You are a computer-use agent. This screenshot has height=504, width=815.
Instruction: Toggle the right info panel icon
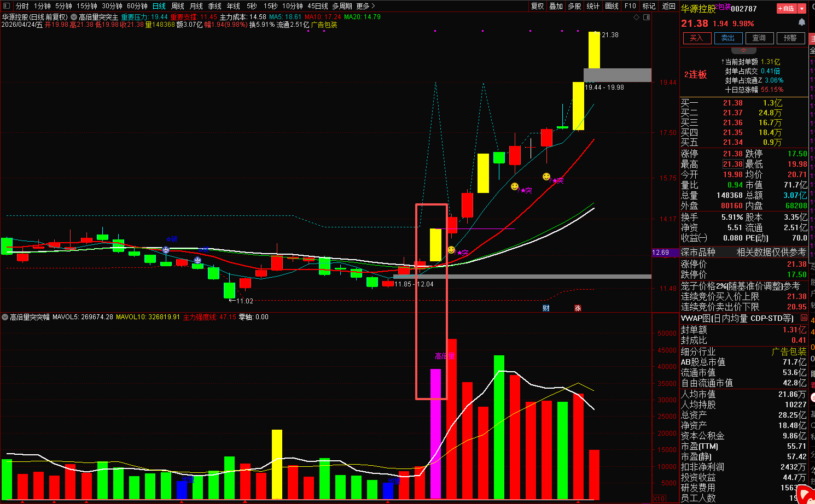coord(646,17)
